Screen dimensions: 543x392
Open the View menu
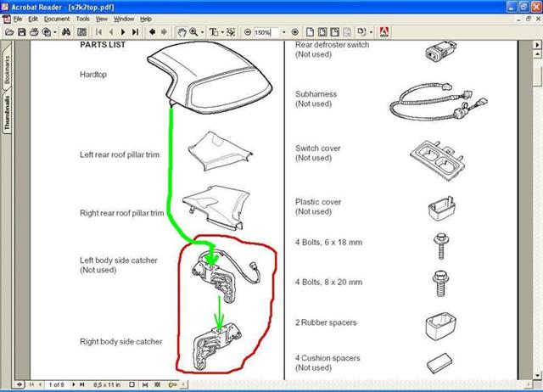click(x=102, y=19)
